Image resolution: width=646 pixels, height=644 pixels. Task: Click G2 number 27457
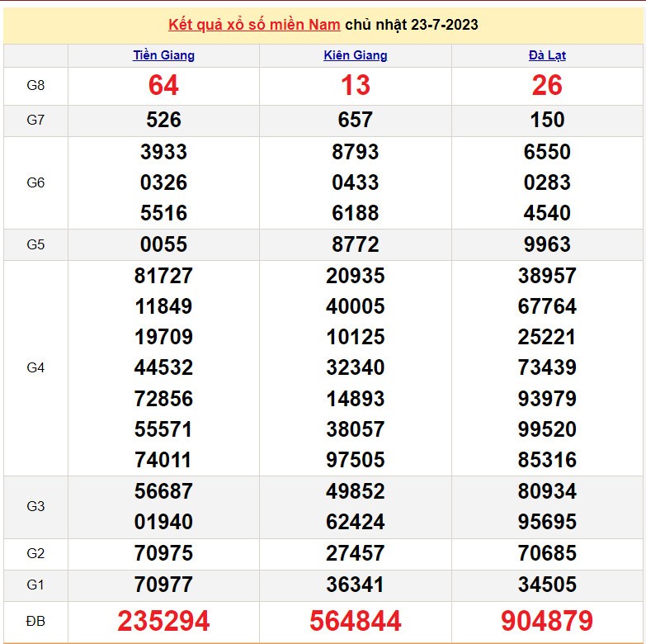click(x=355, y=553)
